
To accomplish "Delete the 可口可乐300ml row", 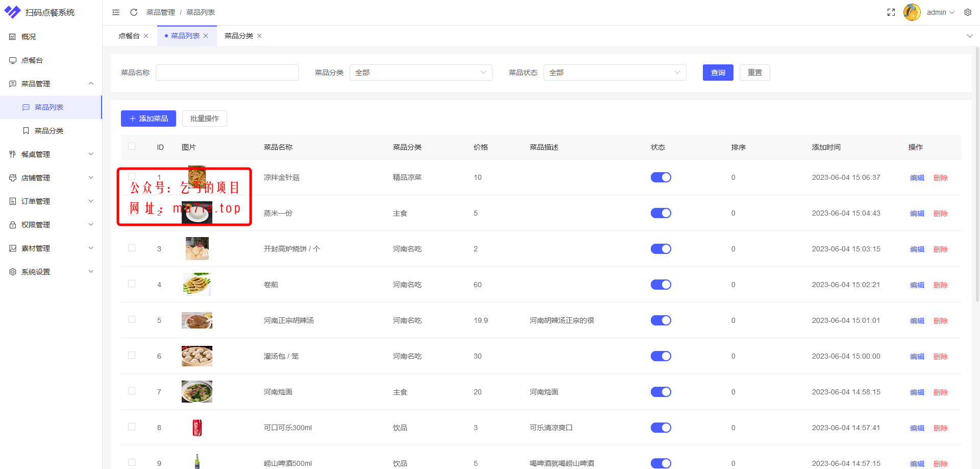I will 941,428.
